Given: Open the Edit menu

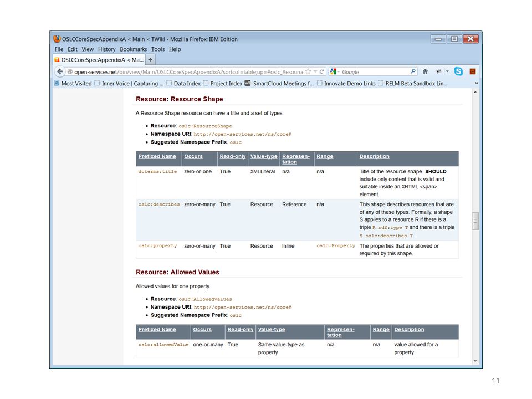Looking at the screenshot, I should [x=72, y=49].
